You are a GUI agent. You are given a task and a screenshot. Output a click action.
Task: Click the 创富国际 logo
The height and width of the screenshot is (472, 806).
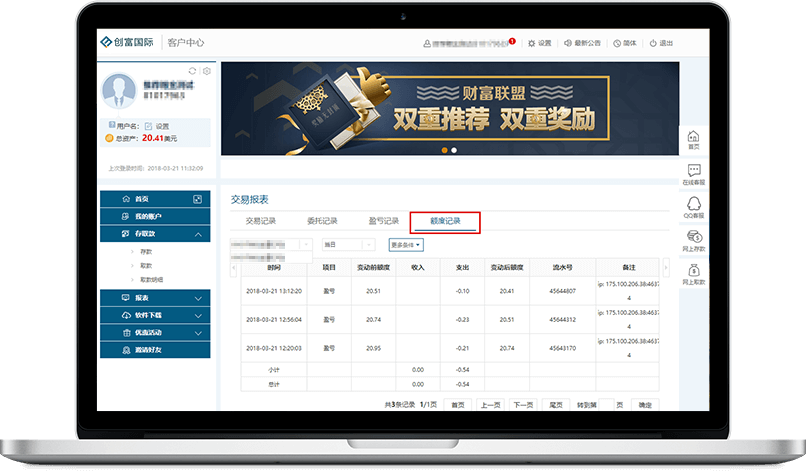coord(127,42)
